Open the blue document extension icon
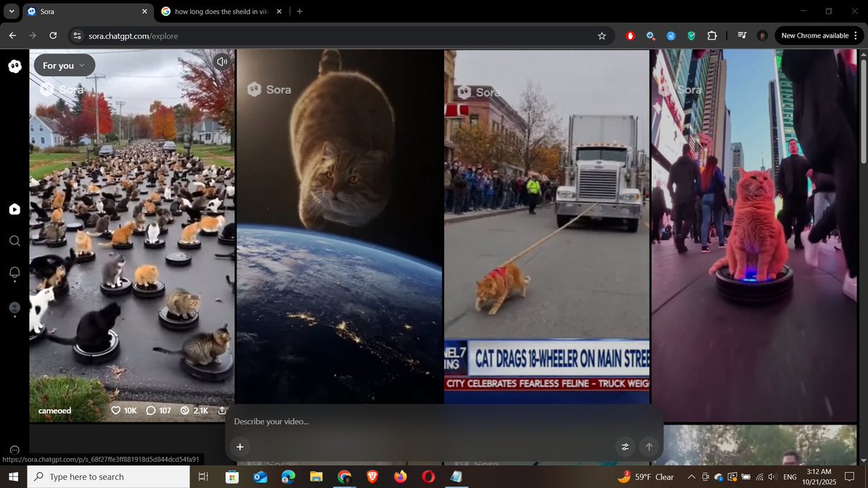Image resolution: width=868 pixels, height=488 pixels. [x=671, y=35]
